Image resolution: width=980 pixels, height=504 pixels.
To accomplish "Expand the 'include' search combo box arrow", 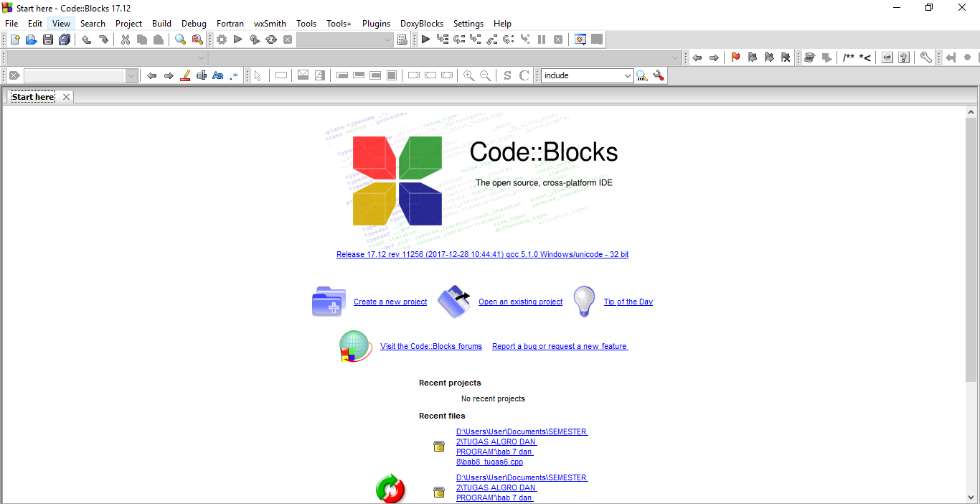I will pyautogui.click(x=628, y=75).
